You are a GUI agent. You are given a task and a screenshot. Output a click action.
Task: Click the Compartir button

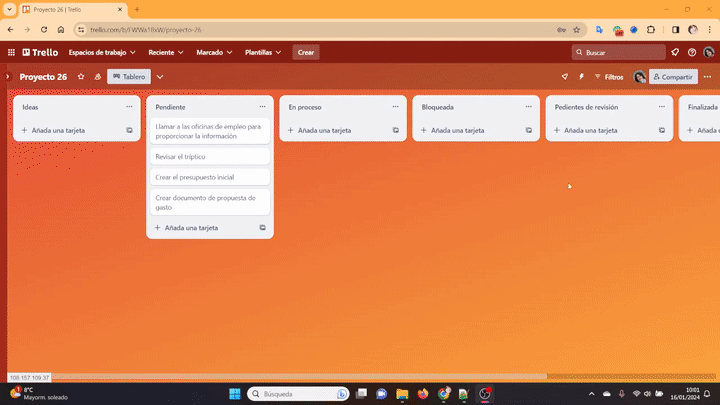click(673, 77)
